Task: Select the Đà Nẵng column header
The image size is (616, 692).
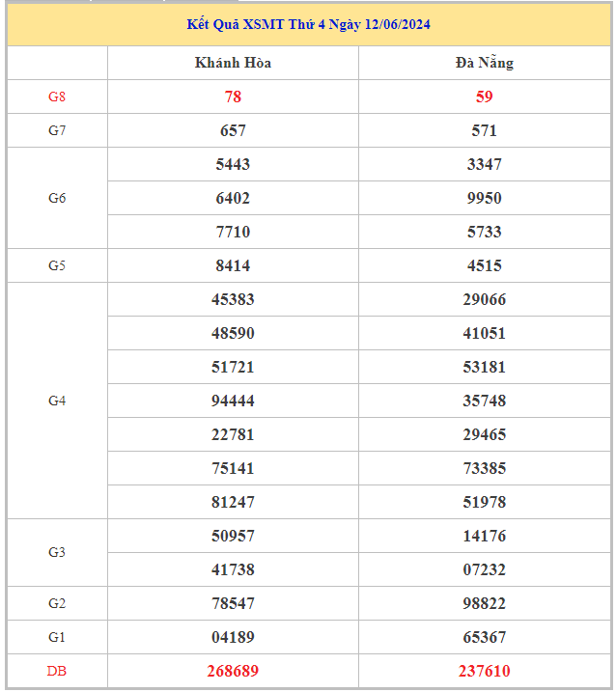Action: click(x=484, y=63)
